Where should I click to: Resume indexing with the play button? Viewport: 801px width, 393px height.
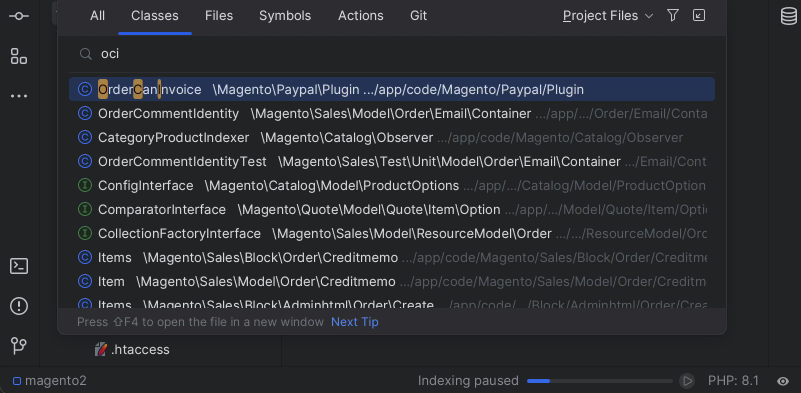[687, 381]
